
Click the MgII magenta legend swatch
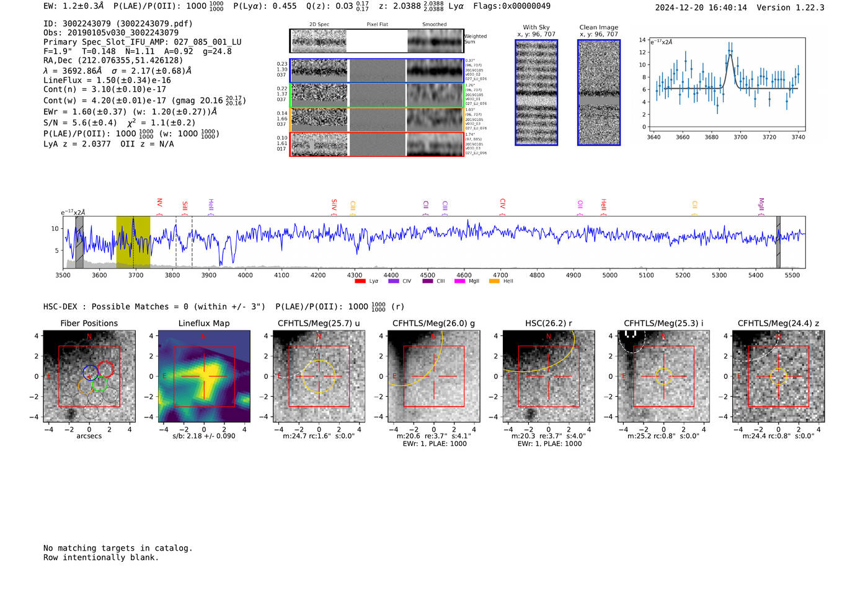pos(459,282)
